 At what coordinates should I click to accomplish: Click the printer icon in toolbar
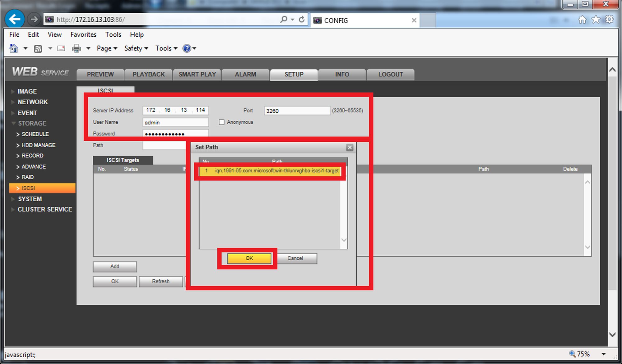(77, 48)
